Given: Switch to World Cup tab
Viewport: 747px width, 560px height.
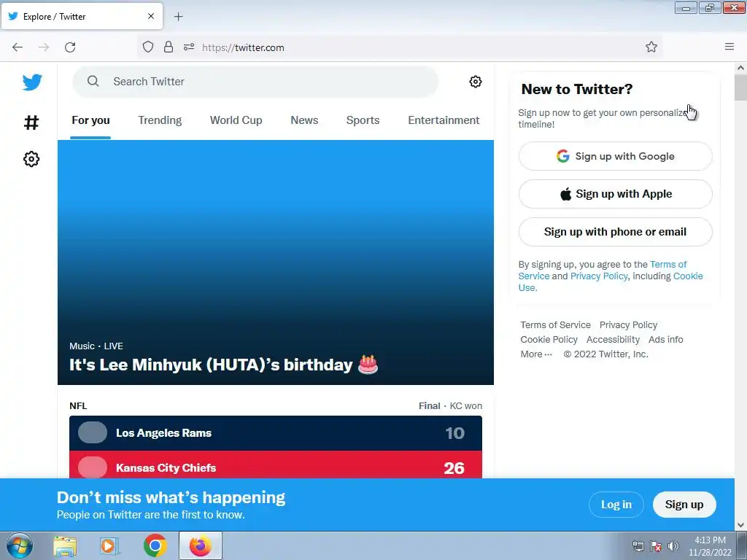Looking at the screenshot, I should coord(236,120).
